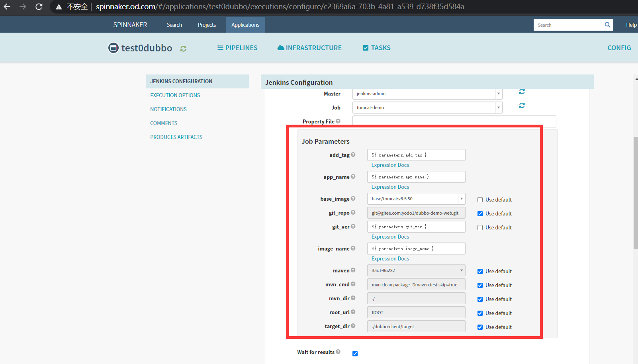This screenshot has width=638, height=364.
Task: Click the help icon beside image_name
Action: click(353, 248)
